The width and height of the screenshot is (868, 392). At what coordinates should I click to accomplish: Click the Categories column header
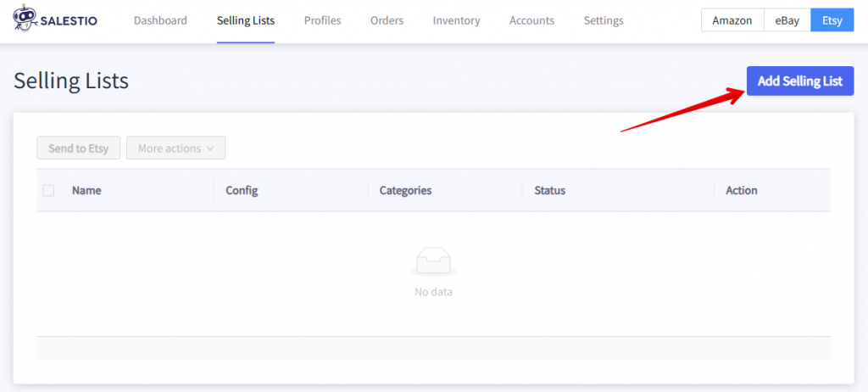[405, 190]
